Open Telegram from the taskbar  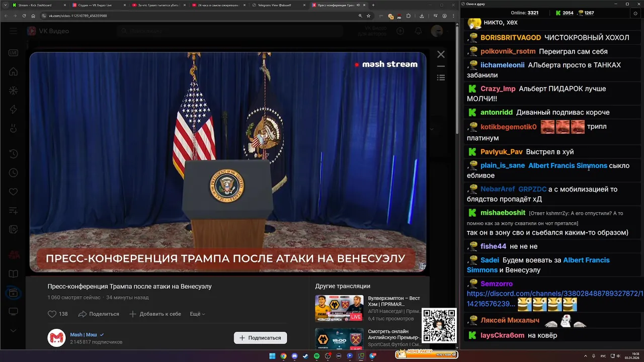coord(372,356)
